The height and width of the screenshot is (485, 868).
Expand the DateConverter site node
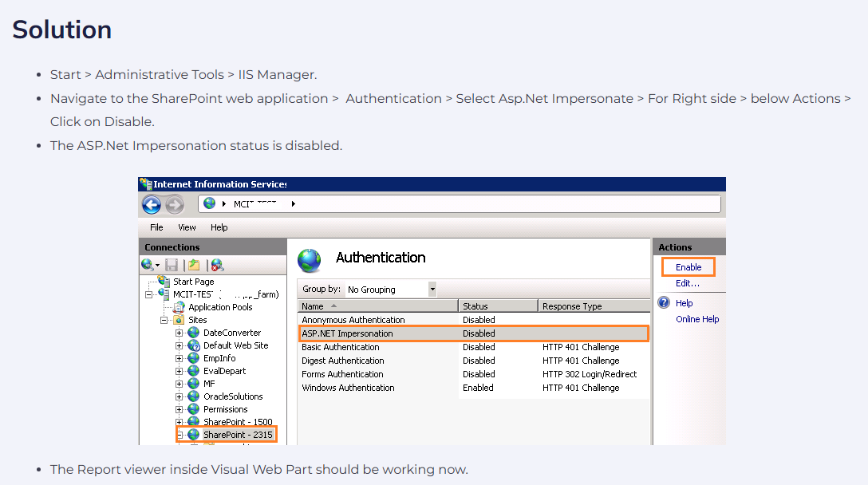179,333
